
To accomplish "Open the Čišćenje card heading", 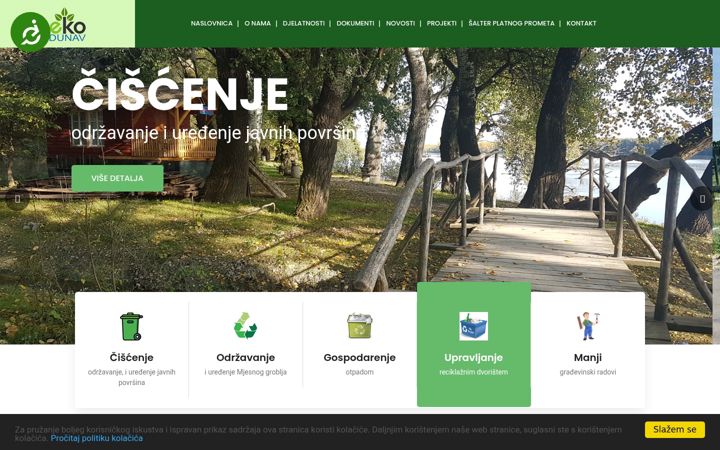I will [x=131, y=357].
